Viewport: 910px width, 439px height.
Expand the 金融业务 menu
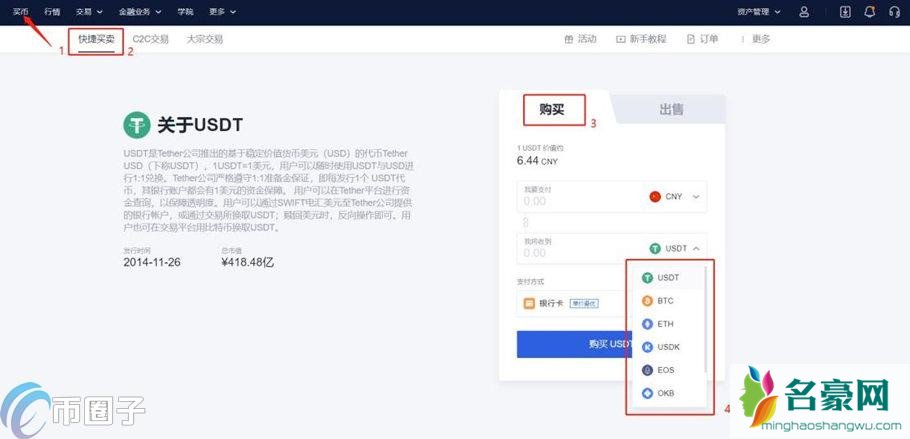[x=139, y=12]
